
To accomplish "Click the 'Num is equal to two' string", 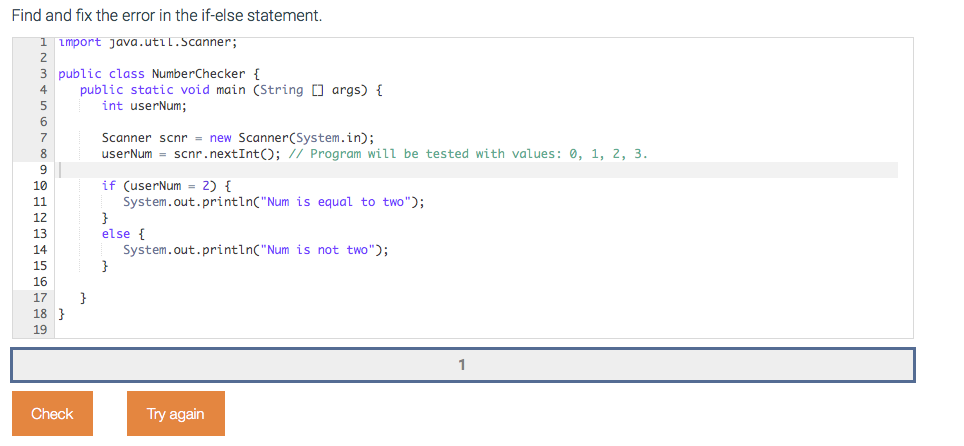I will [336, 202].
